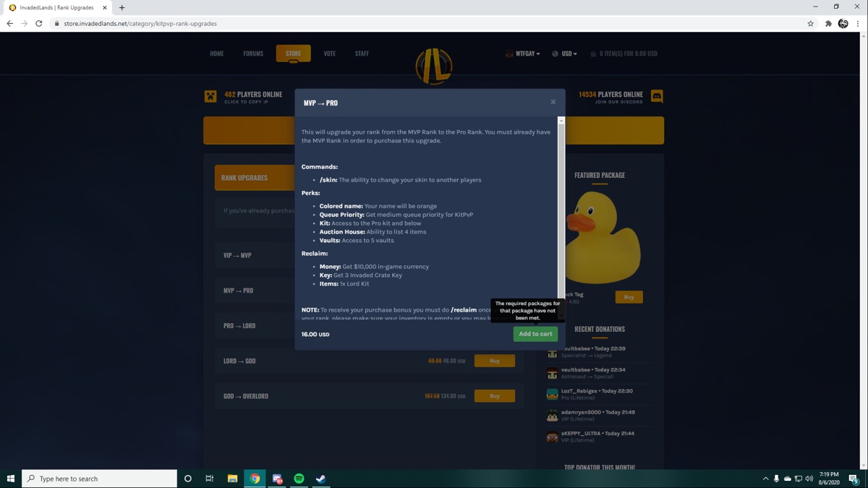This screenshot has width=868, height=488.
Task: Click browser back arrow
Action: coord(9,23)
